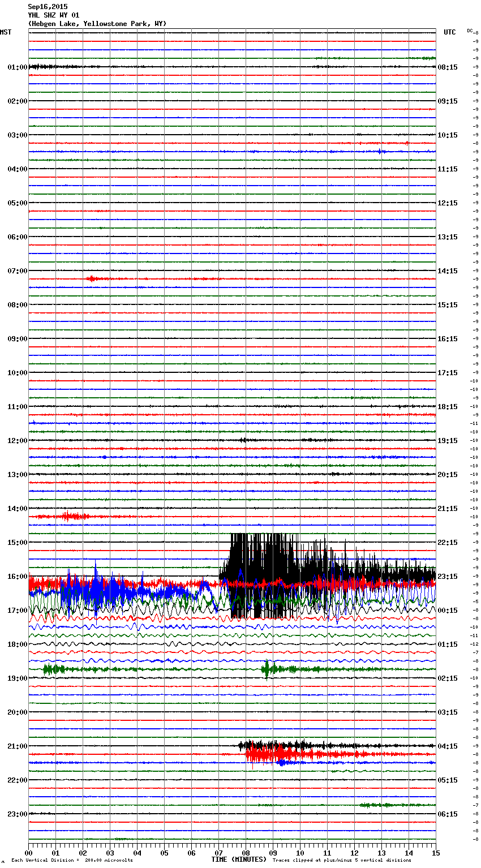This screenshot has width=481, height=868.
Task: Select the 19:00 MST time label
Action: point(17,678)
